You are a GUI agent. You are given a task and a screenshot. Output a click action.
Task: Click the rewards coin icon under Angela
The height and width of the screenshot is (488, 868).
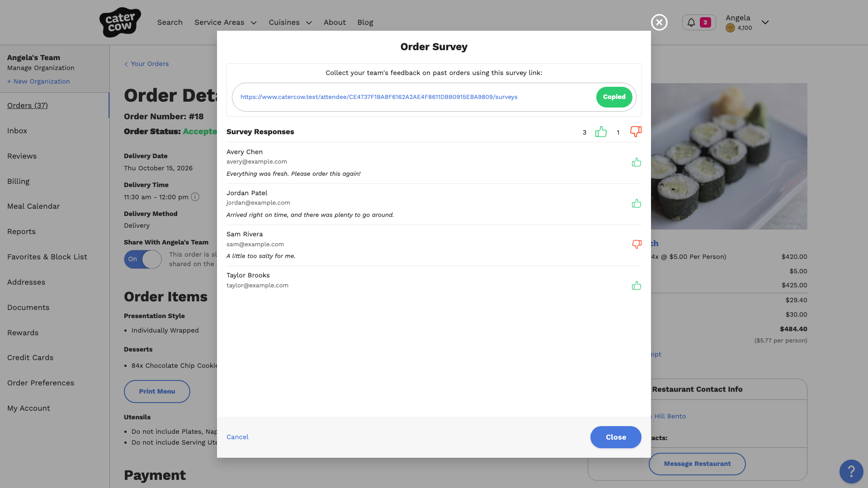[x=730, y=28]
